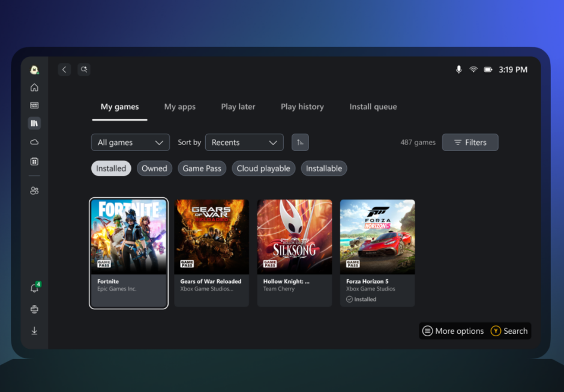
Task: Switch to My games tab
Action: point(120,107)
